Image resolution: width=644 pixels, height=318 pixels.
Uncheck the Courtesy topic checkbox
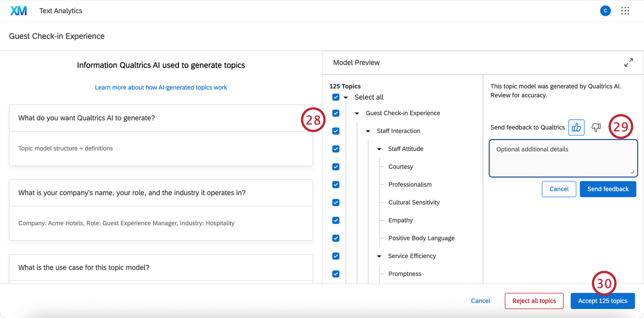click(336, 167)
